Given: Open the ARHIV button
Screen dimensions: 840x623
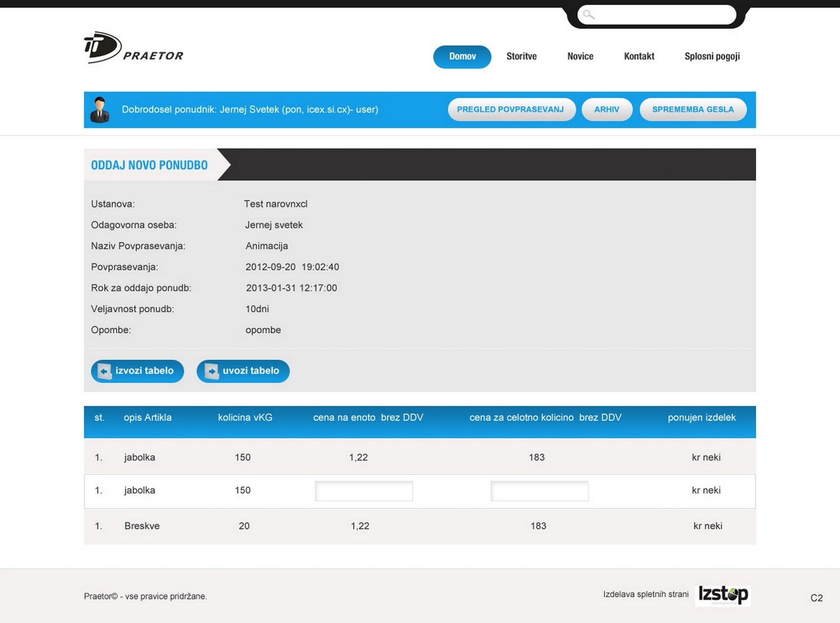Looking at the screenshot, I should click(607, 110).
